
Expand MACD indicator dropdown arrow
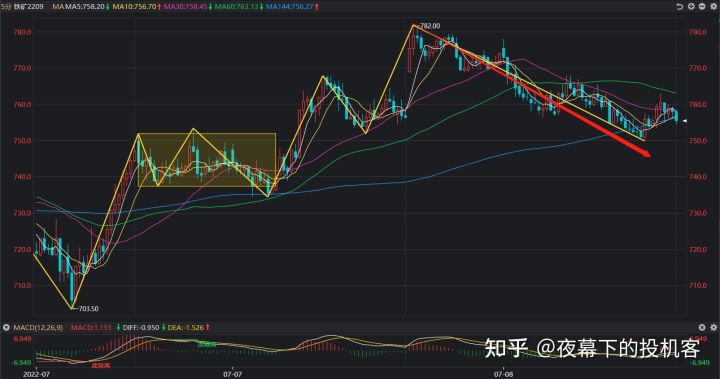point(6,328)
